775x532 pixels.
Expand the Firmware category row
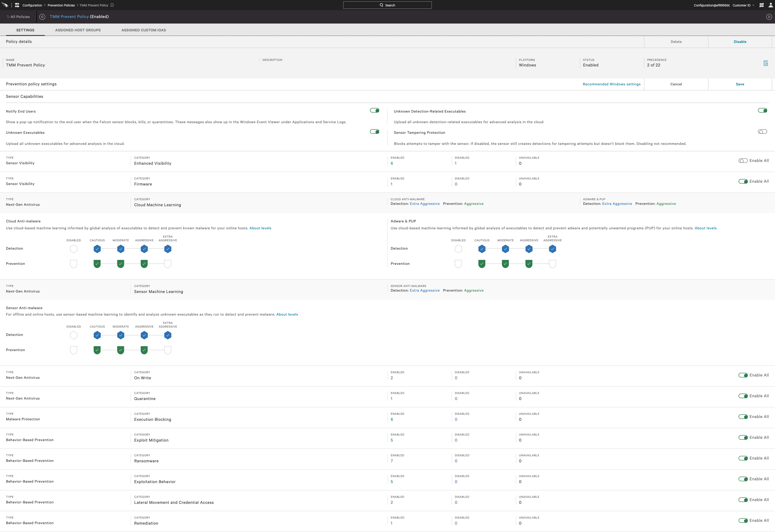pyautogui.click(x=387, y=182)
